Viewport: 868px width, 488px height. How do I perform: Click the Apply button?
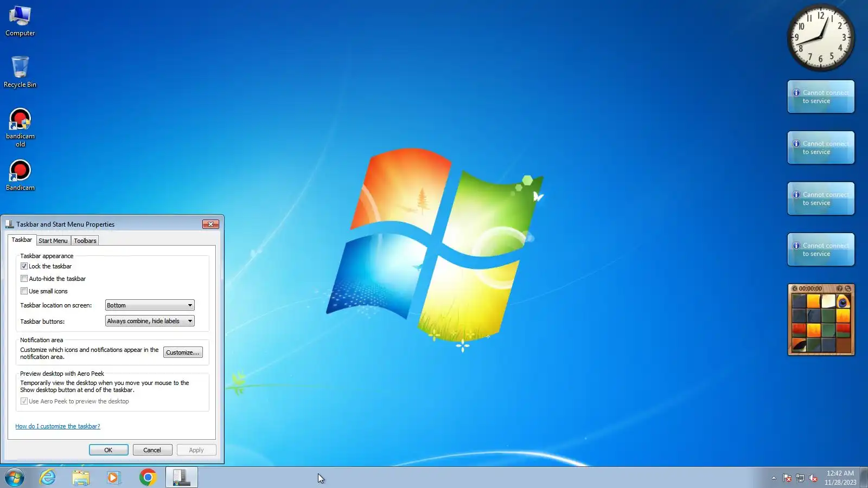click(196, 450)
